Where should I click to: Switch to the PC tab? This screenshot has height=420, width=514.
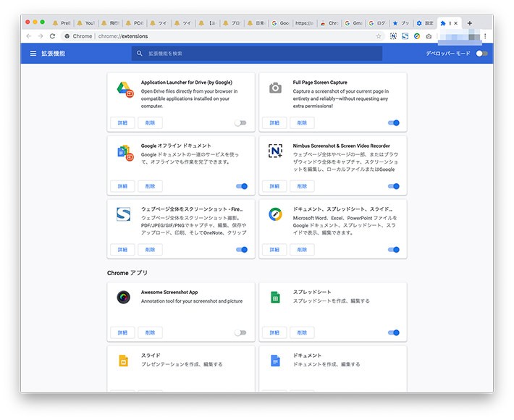135,23
